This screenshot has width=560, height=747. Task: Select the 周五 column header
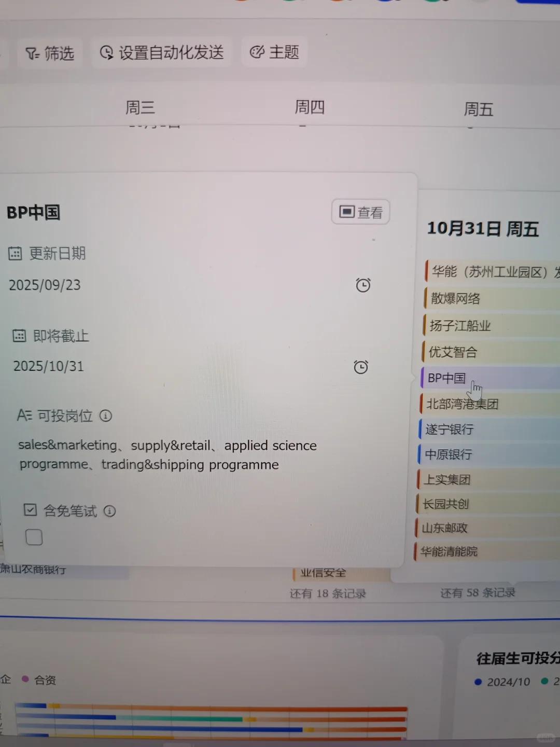(x=478, y=109)
